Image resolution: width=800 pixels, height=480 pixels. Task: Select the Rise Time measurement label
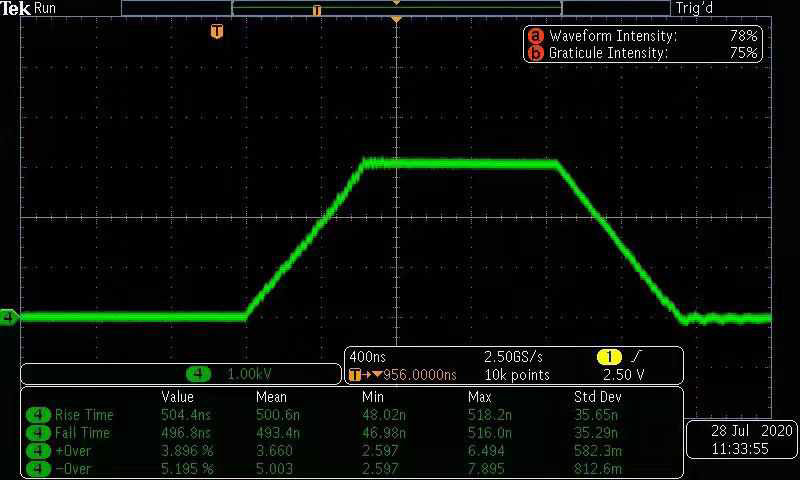tap(84, 415)
